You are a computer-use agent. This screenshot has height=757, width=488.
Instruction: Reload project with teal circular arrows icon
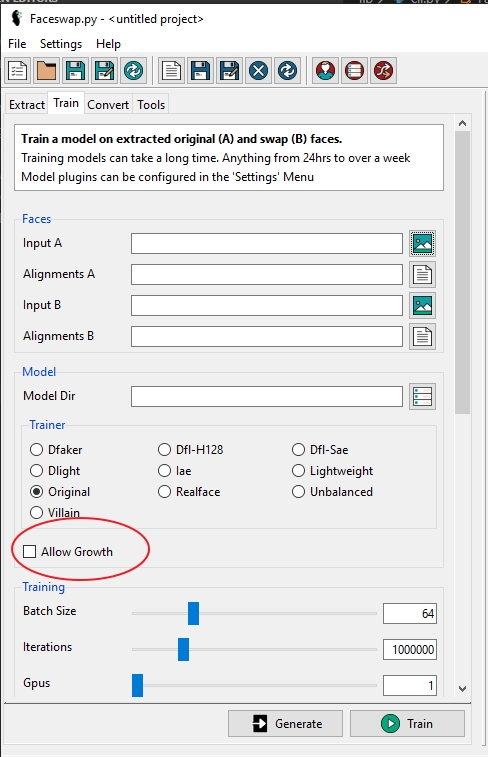(x=134, y=71)
